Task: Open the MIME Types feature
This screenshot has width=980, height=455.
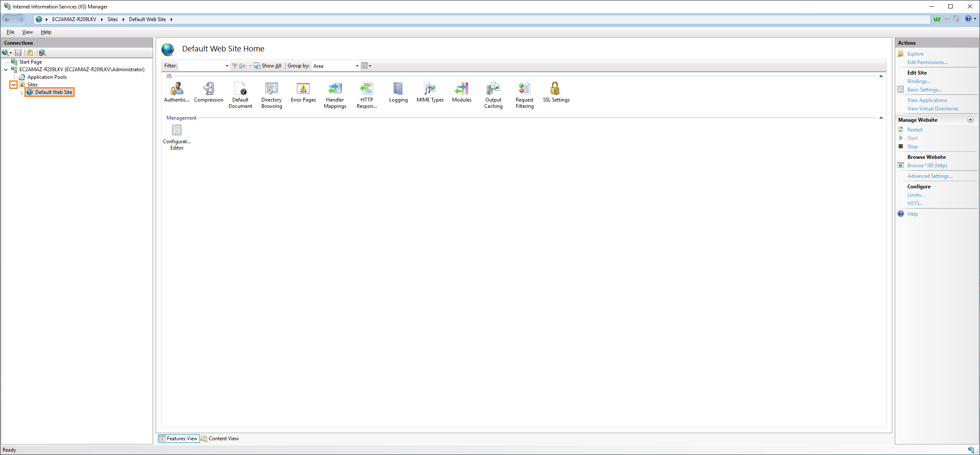Action: [430, 93]
